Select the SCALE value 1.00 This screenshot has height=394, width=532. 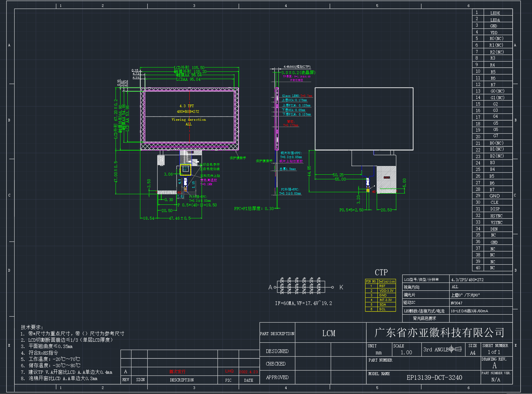pyautogui.click(x=406, y=353)
